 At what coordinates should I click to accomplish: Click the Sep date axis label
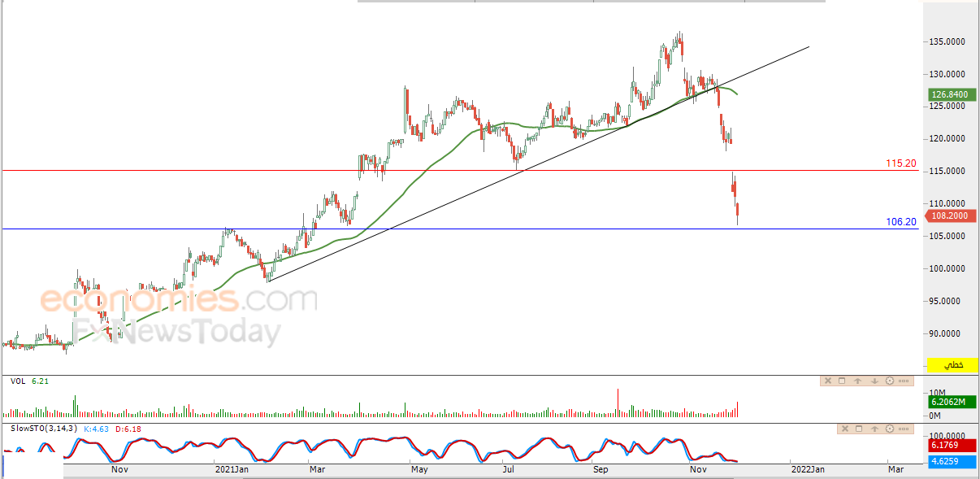[601, 469]
